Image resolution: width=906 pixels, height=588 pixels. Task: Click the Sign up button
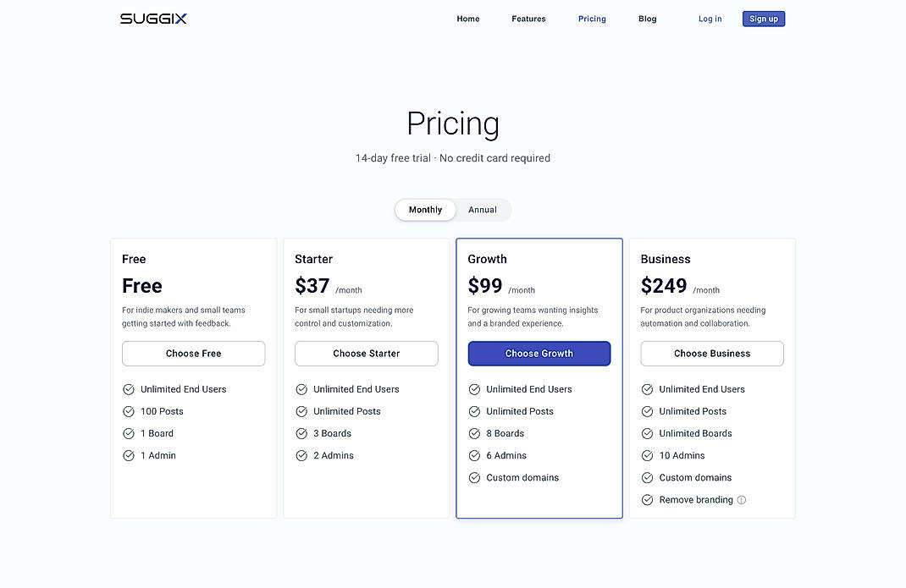pyautogui.click(x=764, y=19)
